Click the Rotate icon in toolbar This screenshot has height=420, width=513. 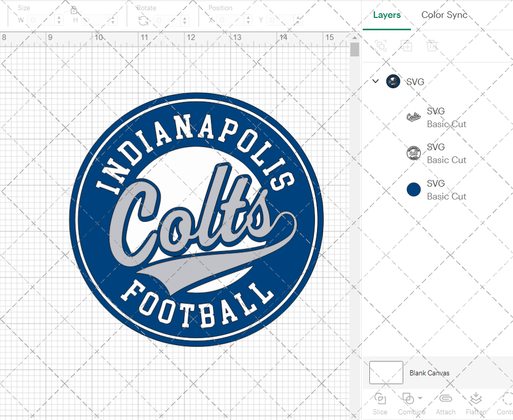click(143, 21)
